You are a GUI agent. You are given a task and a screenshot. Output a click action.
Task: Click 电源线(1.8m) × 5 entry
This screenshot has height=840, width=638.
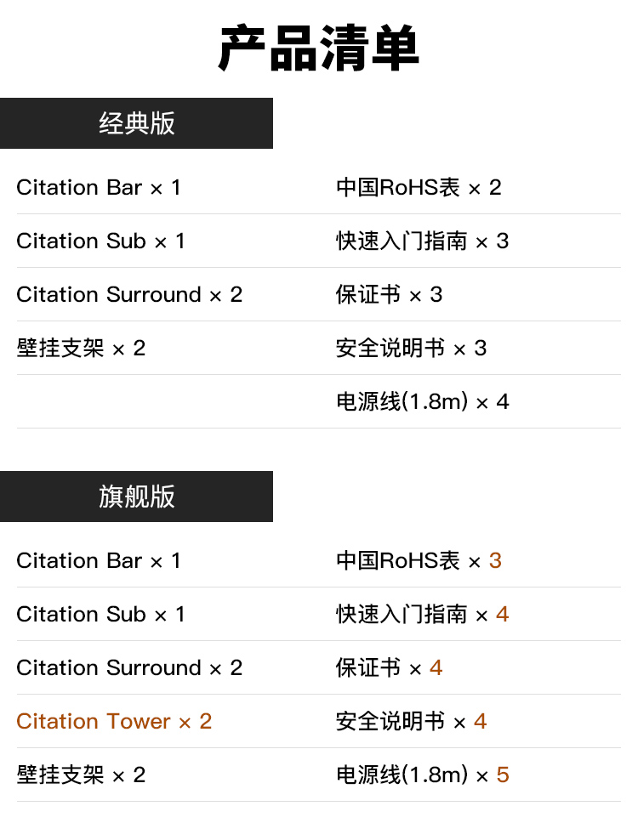422,775
